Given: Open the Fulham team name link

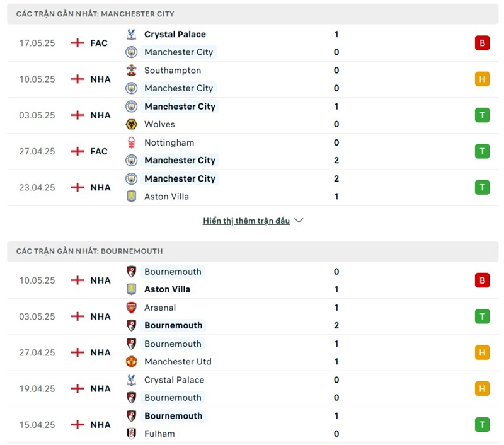Looking at the screenshot, I should click(x=159, y=434).
